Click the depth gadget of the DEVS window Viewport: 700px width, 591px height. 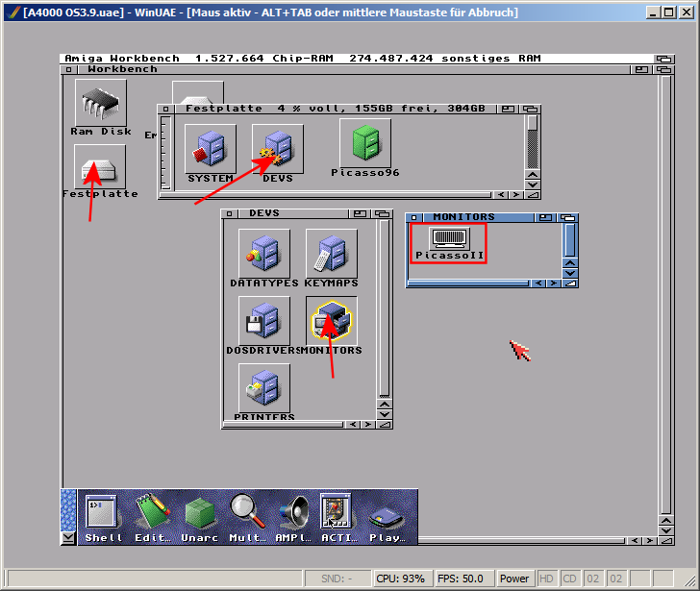coord(383,213)
